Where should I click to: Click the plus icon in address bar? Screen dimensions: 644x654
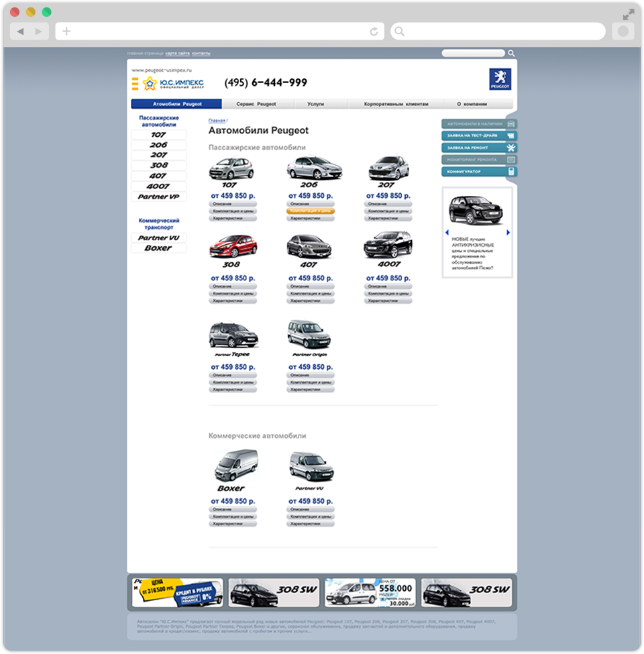click(66, 32)
